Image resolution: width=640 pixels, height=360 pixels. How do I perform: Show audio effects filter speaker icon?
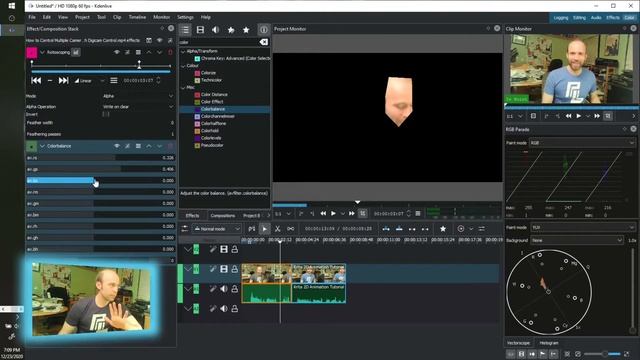(216, 30)
